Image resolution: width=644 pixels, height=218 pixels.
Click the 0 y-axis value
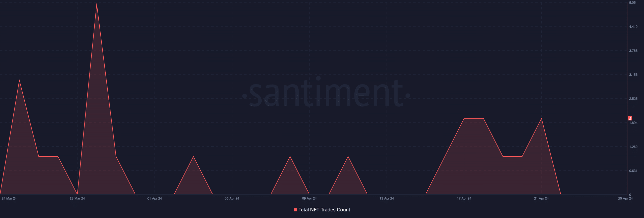point(630,195)
